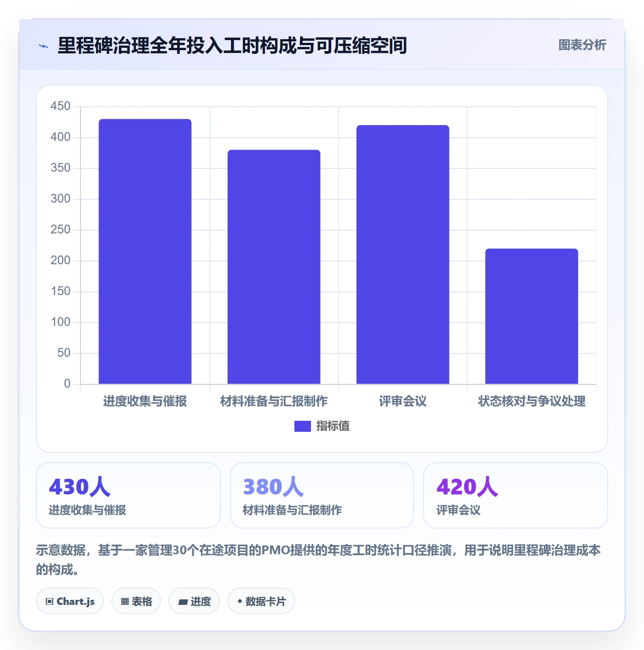
Task: Click the 图表分析 label in header
Action: click(582, 45)
